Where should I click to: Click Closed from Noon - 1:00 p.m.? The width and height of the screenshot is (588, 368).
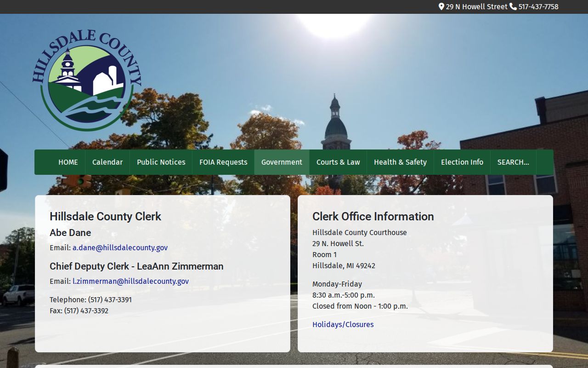coord(360,306)
